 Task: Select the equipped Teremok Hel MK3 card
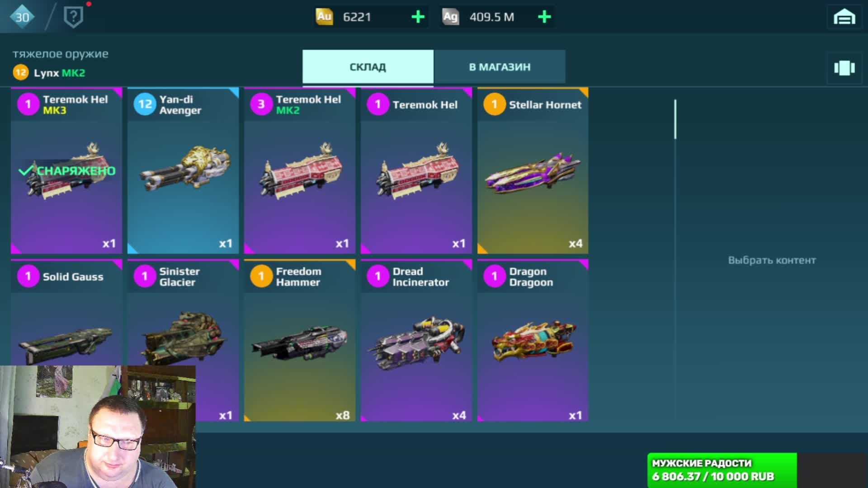click(66, 170)
